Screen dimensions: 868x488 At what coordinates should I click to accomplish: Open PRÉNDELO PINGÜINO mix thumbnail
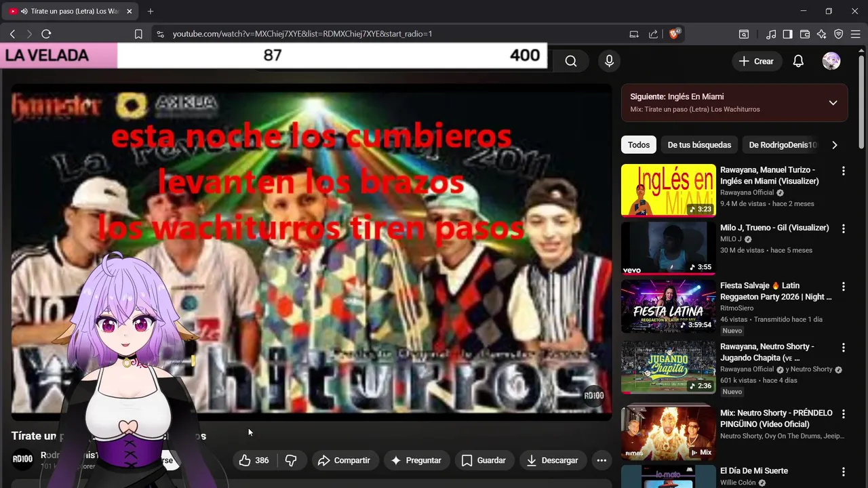coord(668,433)
